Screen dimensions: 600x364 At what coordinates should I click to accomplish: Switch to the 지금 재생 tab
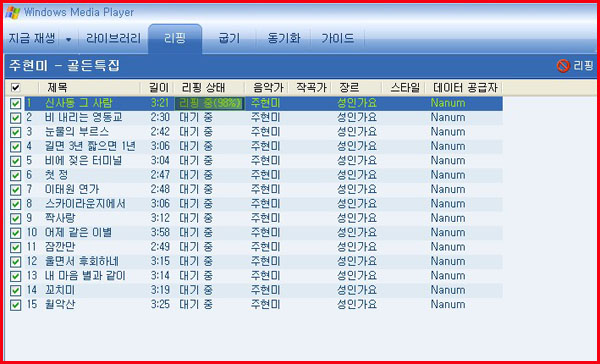[32, 39]
